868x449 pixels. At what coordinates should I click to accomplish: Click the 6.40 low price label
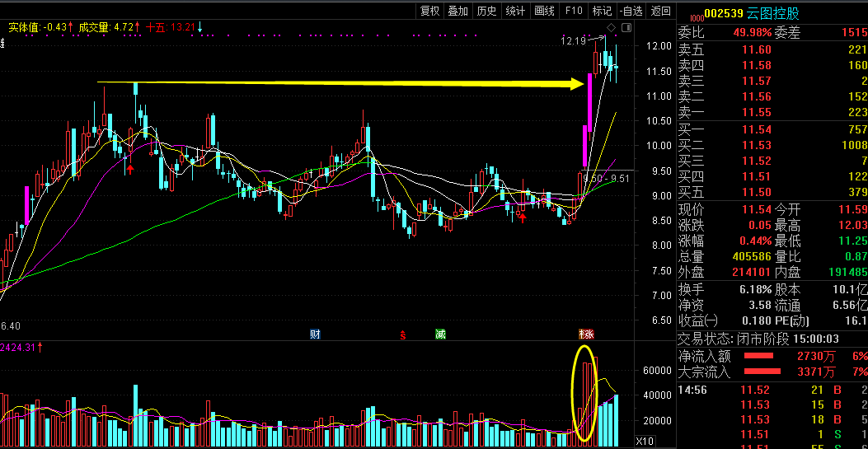[x=10, y=325]
